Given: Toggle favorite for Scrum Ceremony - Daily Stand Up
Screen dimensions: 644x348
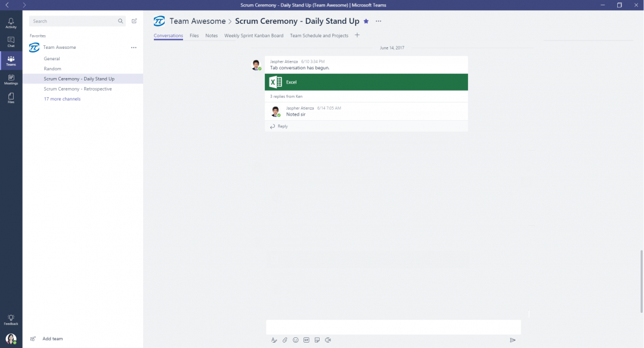Looking at the screenshot, I should pyautogui.click(x=366, y=21).
